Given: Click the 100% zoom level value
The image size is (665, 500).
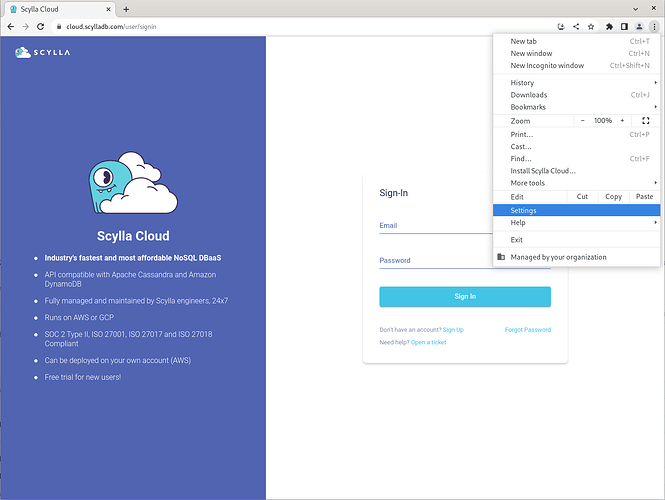Looking at the screenshot, I should (x=603, y=121).
